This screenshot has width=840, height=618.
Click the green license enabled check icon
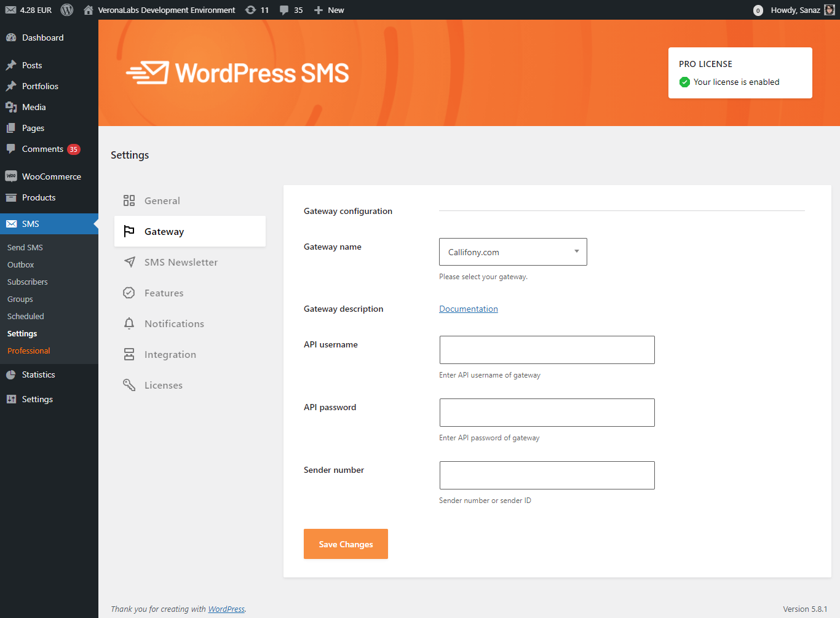point(684,82)
